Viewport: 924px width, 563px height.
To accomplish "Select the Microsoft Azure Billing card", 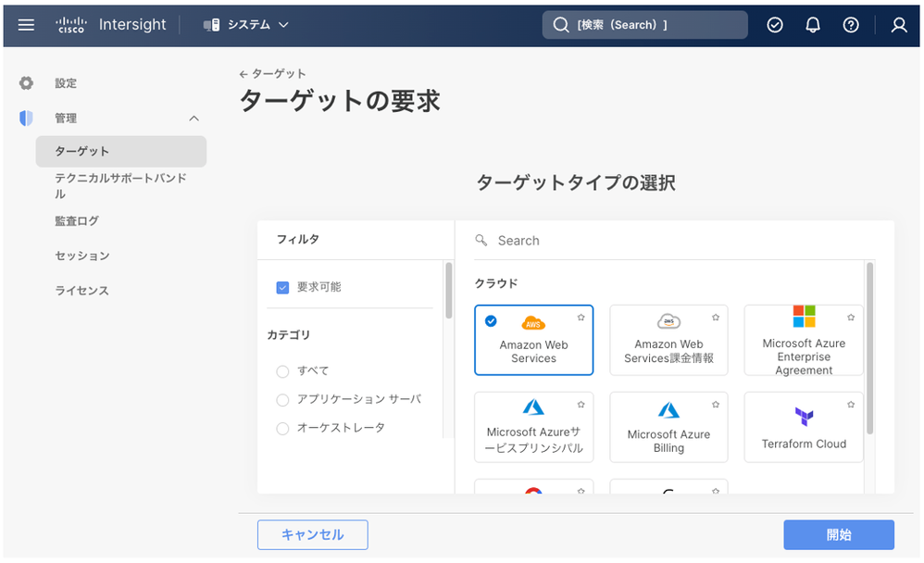I will click(668, 428).
